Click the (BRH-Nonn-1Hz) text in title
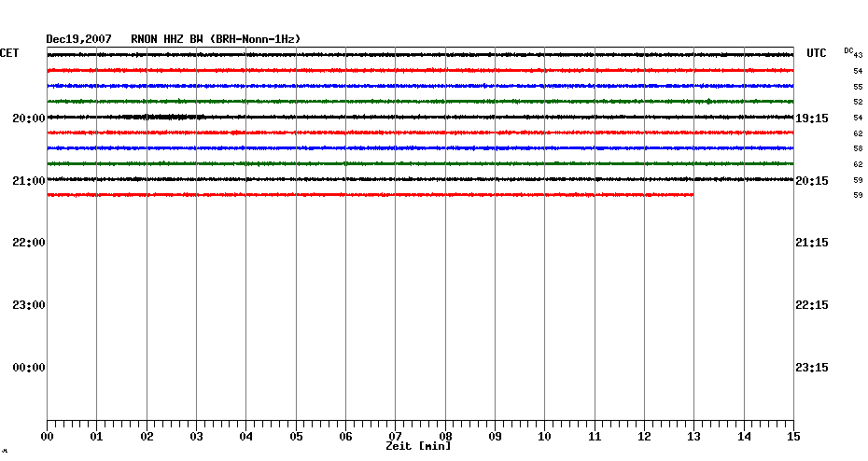 pos(255,39)
